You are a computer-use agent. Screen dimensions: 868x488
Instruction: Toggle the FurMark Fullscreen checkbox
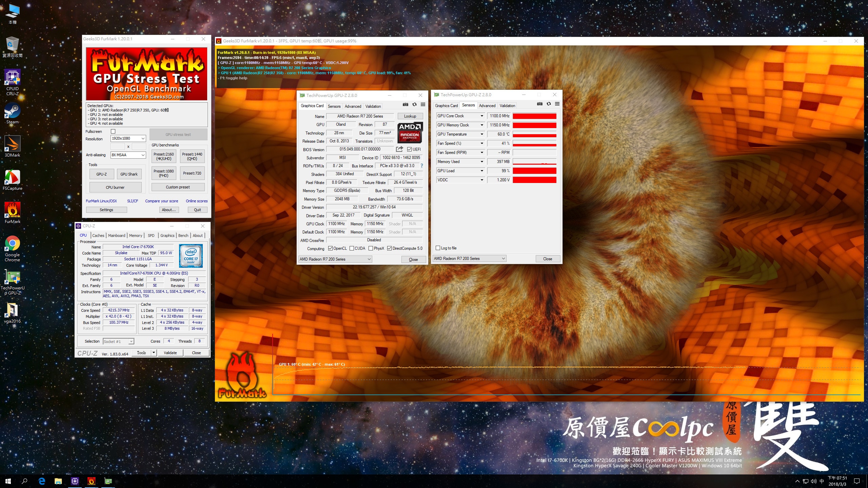coord(113,131)
